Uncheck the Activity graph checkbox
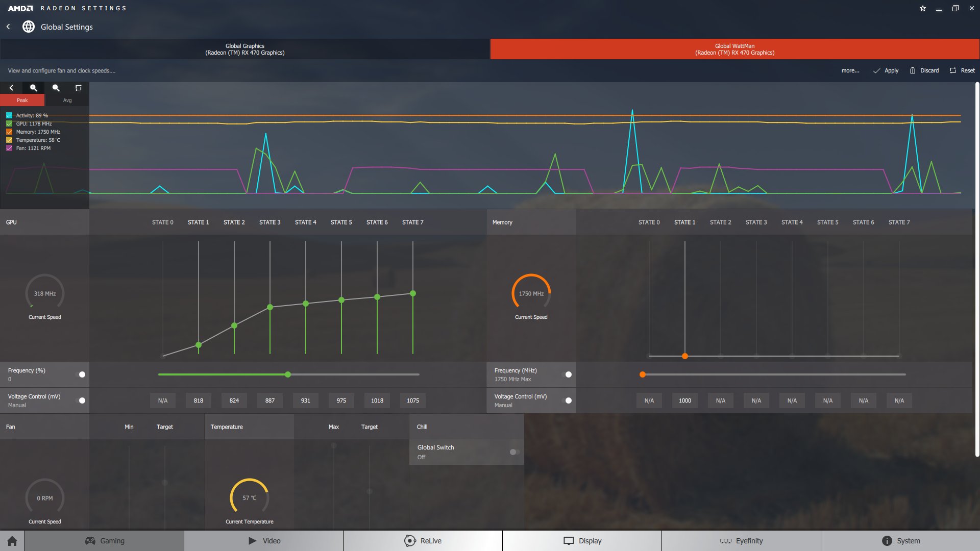This screenshot has height=551, width=980. coord(9,115)
